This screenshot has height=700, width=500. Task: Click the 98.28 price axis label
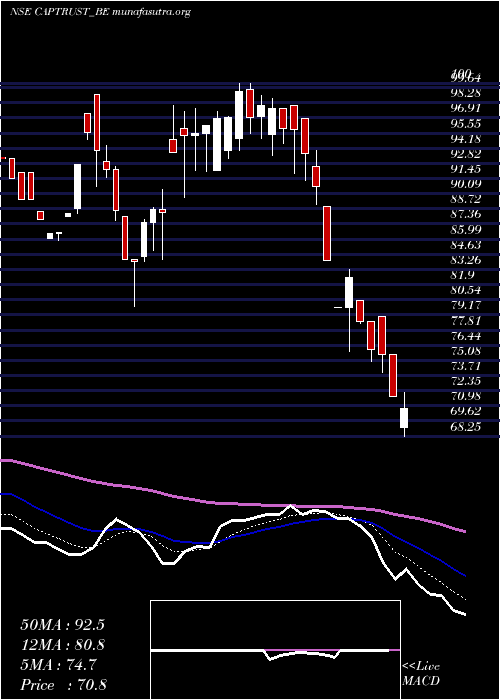[466, 93]
